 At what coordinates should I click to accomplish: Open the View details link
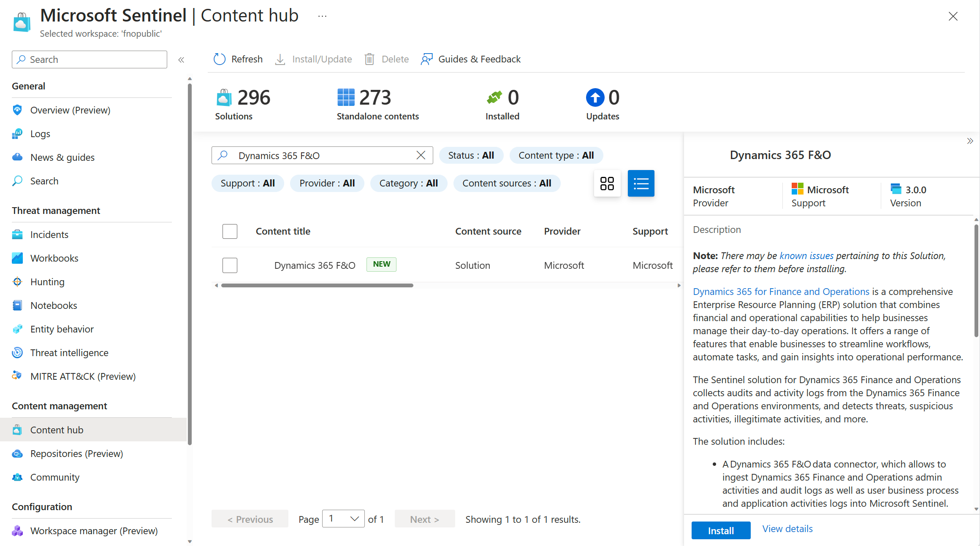click(x=787, y=529)
